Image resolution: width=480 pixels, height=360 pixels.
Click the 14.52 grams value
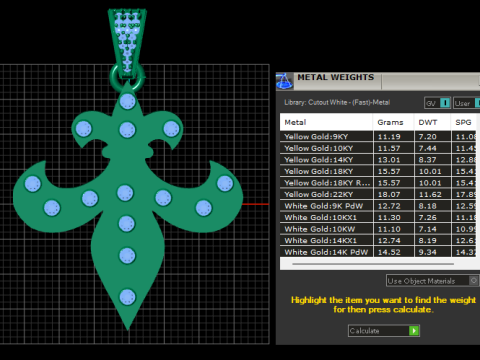tap(389, 252)
